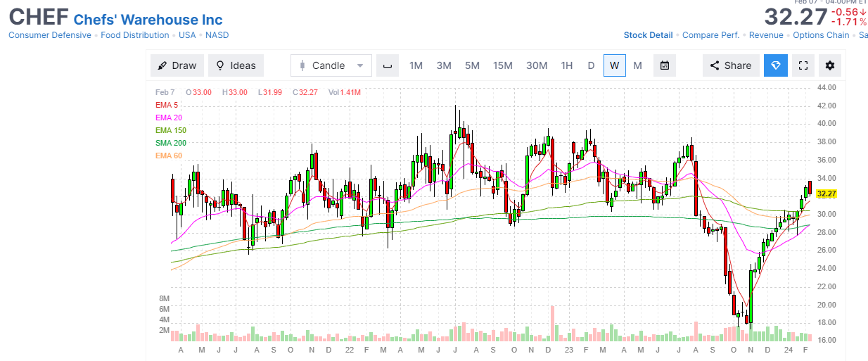Viewport: 868px width, 361px height.
Task: Click the Feb 7 date readout
Action: pos(165,92)
